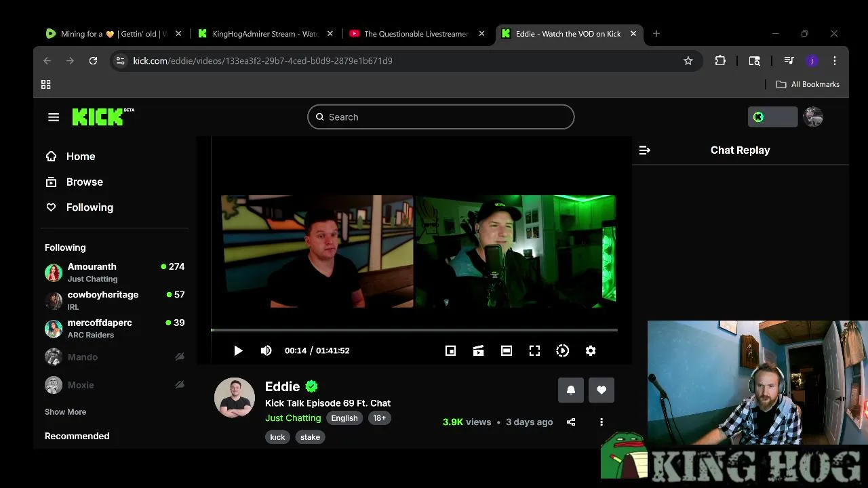Open the offline Moxie channel

click(115, 385)
